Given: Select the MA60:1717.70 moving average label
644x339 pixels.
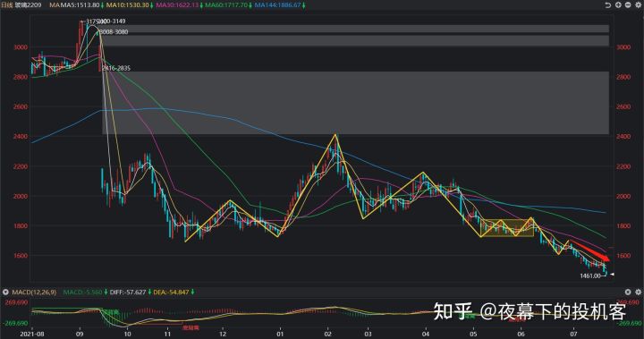Looking at the screenshot, I should [x=226, y=5].
